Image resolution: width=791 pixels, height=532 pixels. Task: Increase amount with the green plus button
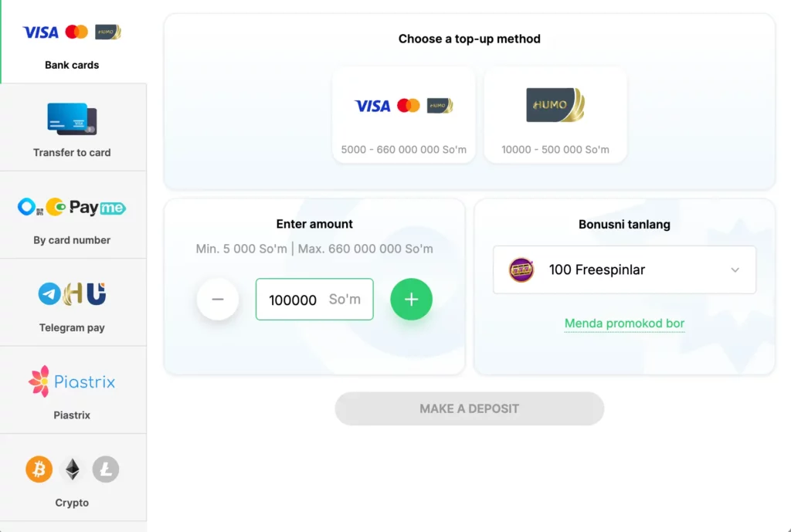coord(411,300)
